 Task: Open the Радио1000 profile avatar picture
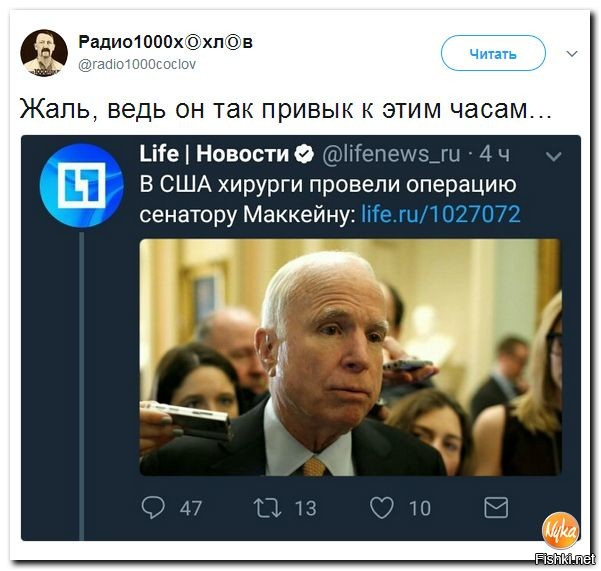pyautogui.click(x=44, y=53)
